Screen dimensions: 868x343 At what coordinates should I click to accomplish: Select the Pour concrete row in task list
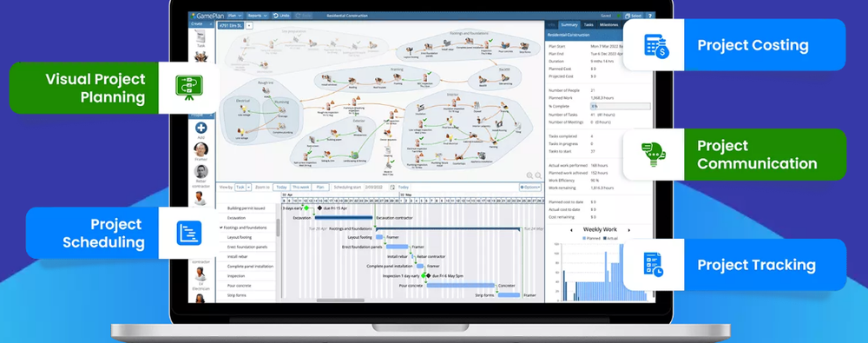point(247,286)
